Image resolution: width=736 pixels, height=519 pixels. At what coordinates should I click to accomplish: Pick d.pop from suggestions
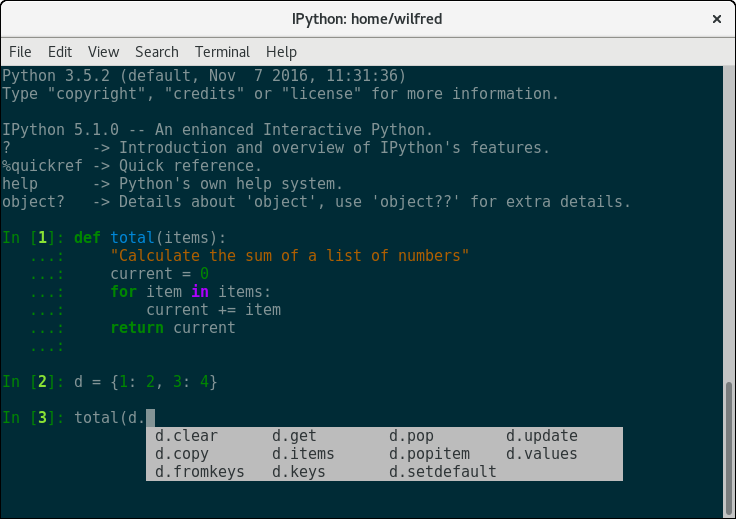point(411,436)
